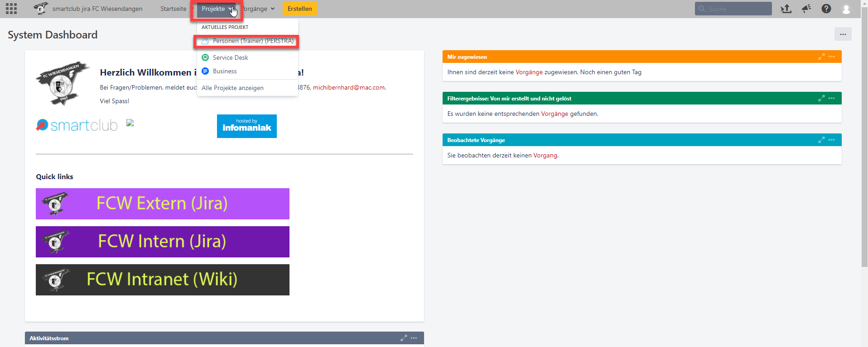Maximize the Mir zugewiesen gadget
The width and height of the screenshot is (868, 347).
click(821, 57)
